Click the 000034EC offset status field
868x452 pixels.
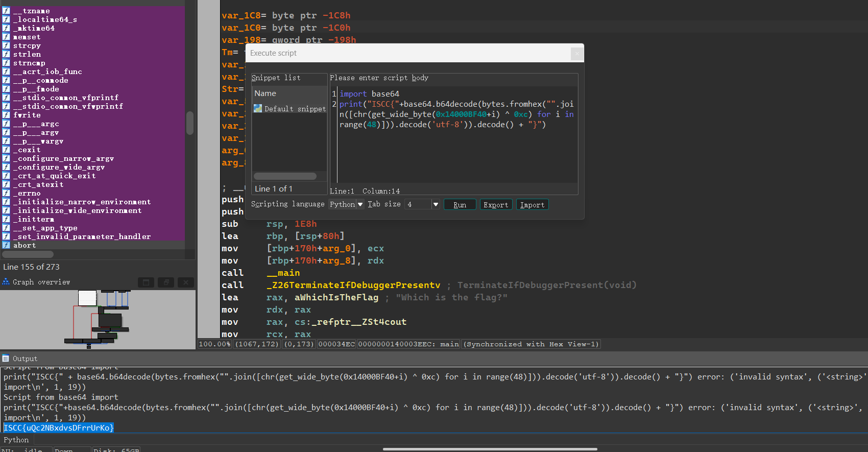pos(336,344)
